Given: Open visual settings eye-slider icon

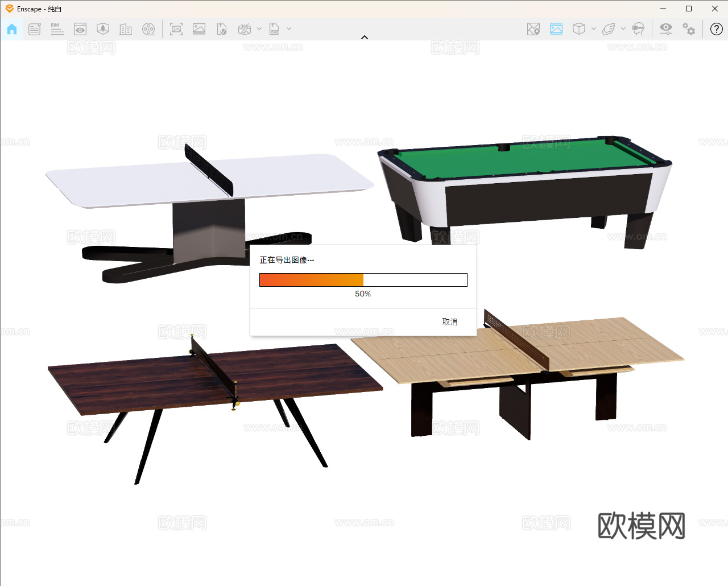Looking at the screenshot, I should (666, 29).
